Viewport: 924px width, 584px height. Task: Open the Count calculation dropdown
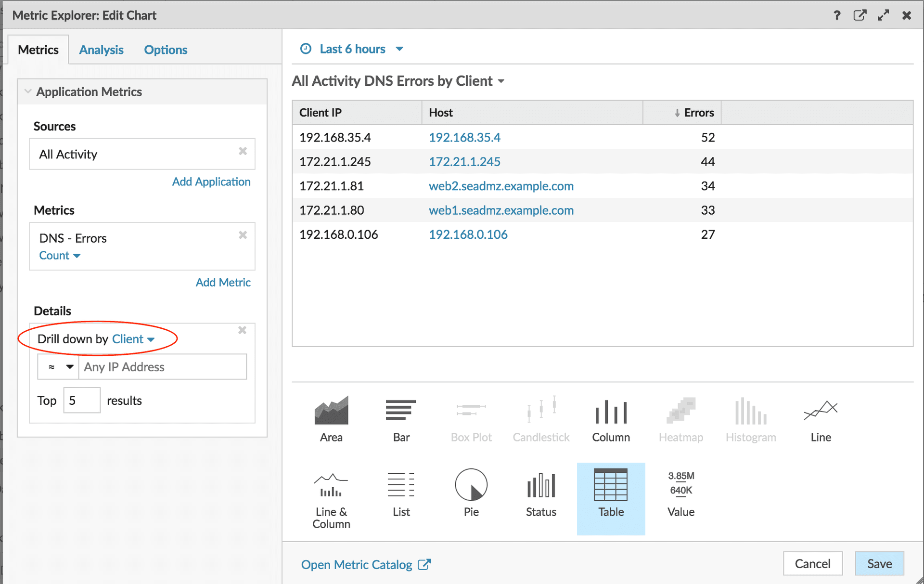point(60,256)
